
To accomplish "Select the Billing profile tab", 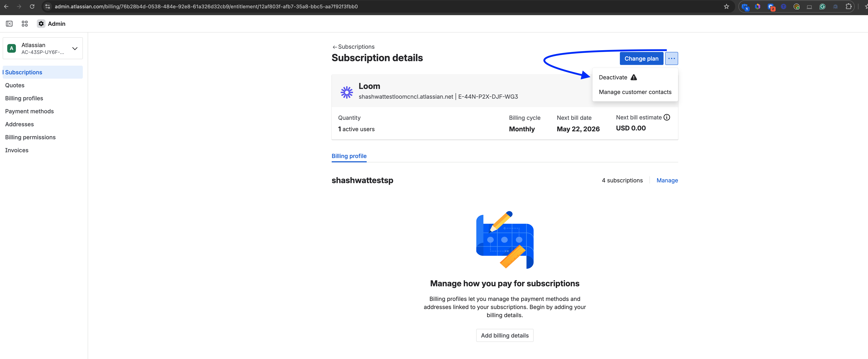I will [349, 156].
